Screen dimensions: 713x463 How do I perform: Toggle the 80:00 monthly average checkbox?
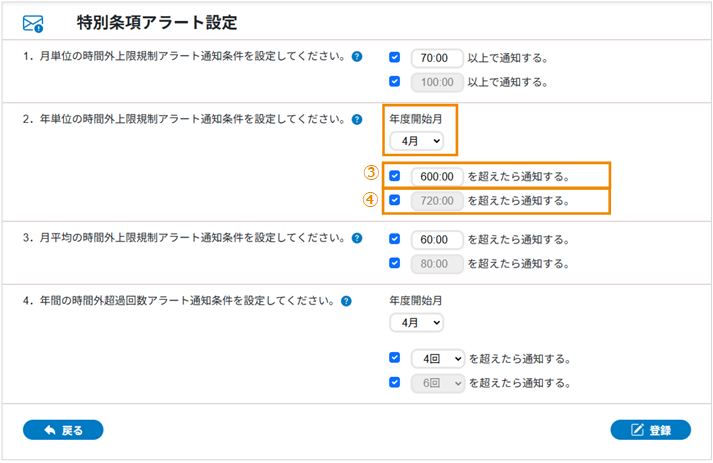395,264
